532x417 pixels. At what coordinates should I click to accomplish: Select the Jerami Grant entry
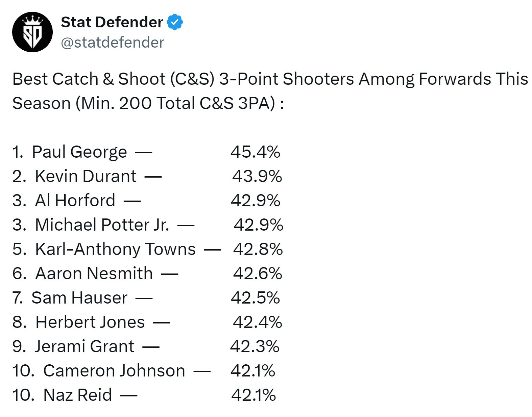click(x=84, y=346)
